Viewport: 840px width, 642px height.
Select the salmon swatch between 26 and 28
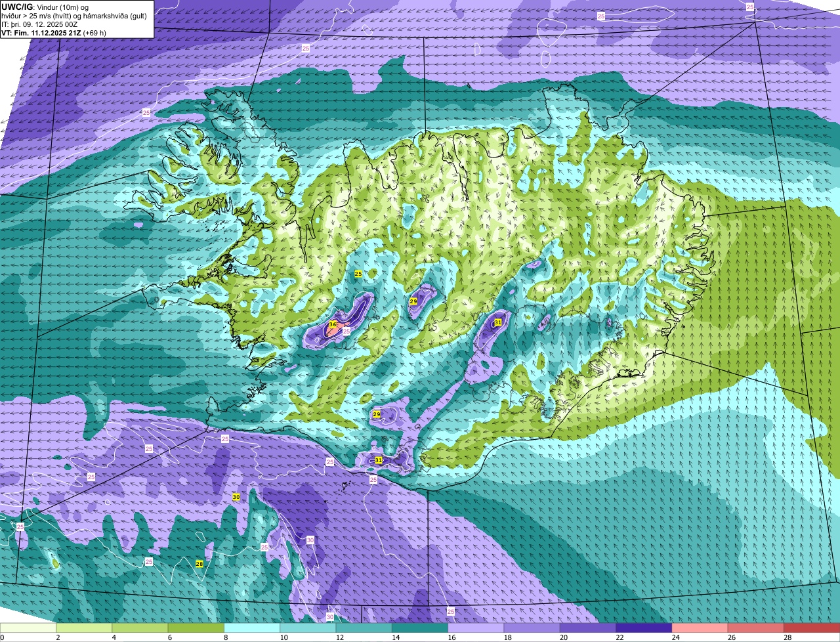pyautogui.click(x=756, y=628)
